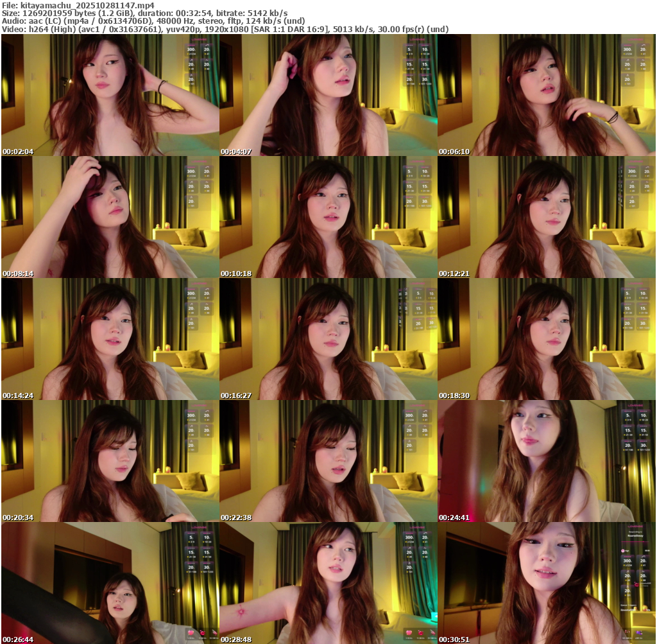
Task: Click the Size and duration info line
Action: (x=144, y=13)
